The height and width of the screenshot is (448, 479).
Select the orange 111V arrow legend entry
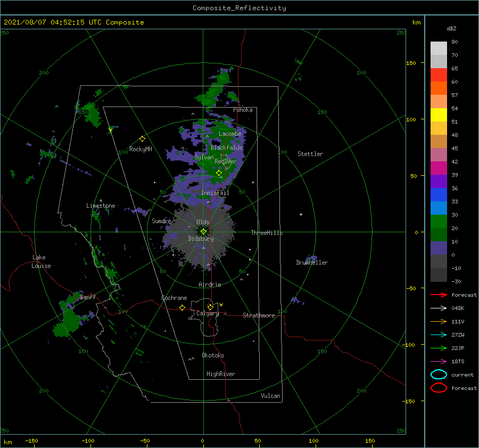pos(439,321)
